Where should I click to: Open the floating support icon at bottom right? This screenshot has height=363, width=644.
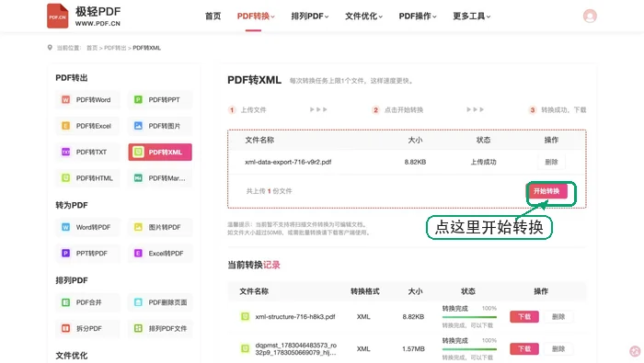[635, 352]
